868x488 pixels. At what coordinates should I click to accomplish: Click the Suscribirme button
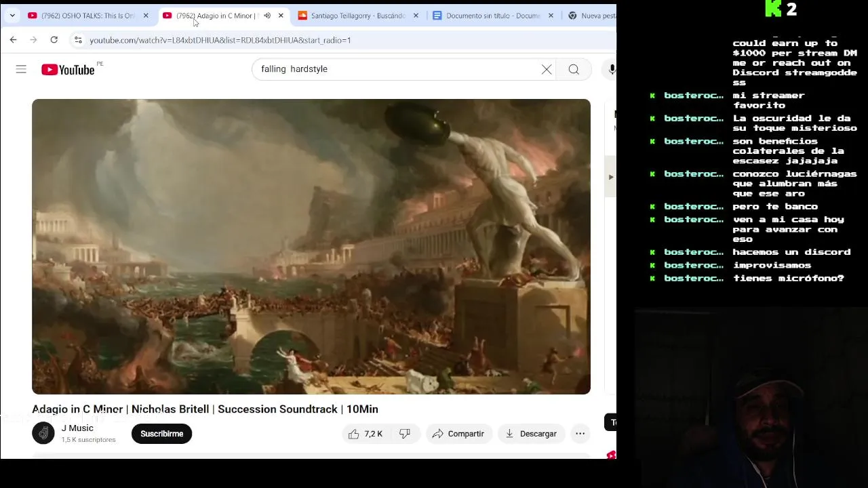click(x=162, y=434)
